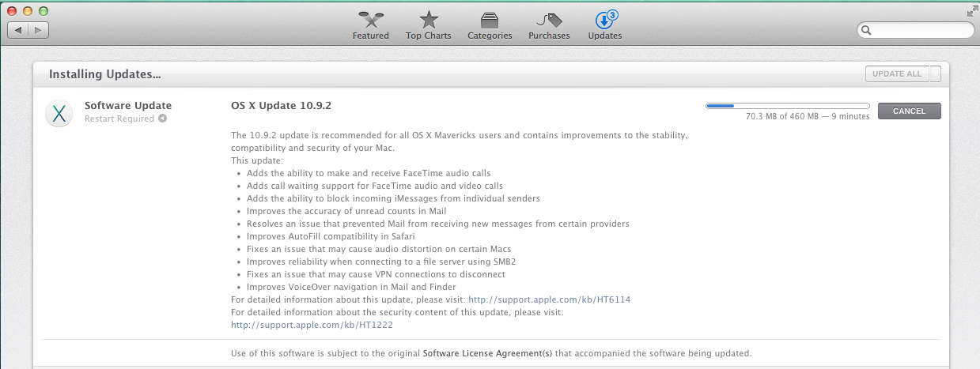
Task: Focus the App Store search field
Action: click(916, 31)
